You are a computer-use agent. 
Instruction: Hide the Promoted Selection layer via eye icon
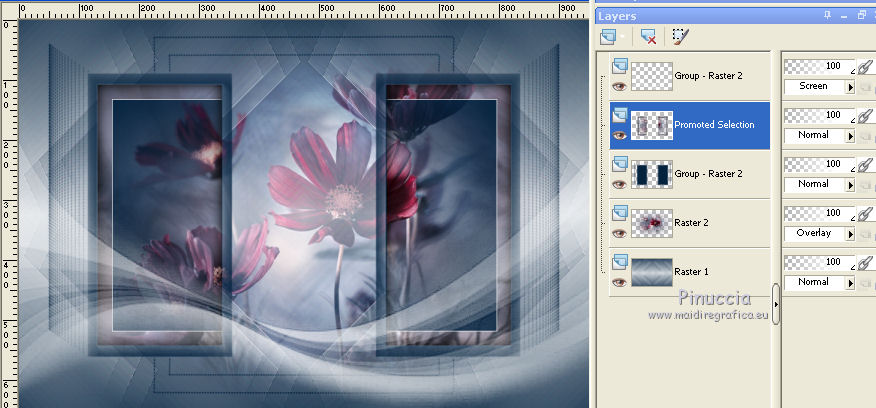coord(619,135)
